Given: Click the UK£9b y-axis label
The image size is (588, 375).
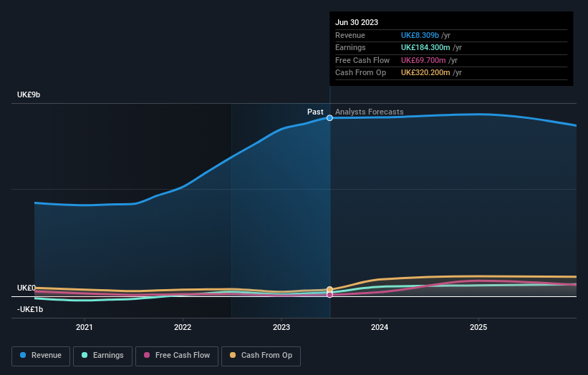Looking at the screenshot, I should click(x=29, y=94).
